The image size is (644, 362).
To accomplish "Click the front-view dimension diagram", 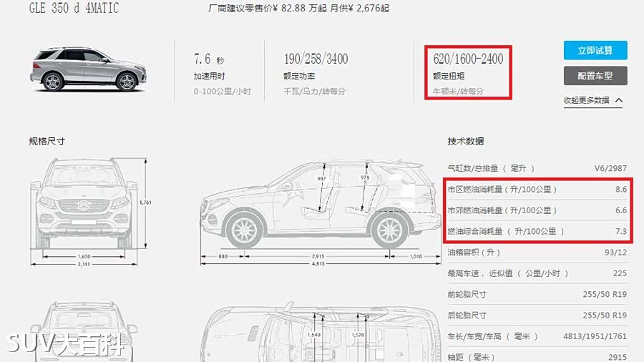I will click(x=90, y=212).
